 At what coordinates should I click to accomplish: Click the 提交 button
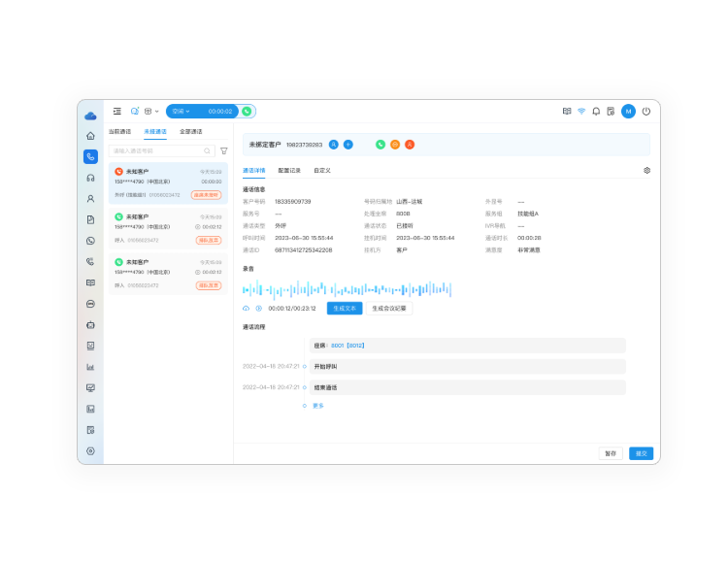click(x=641, y=453)
